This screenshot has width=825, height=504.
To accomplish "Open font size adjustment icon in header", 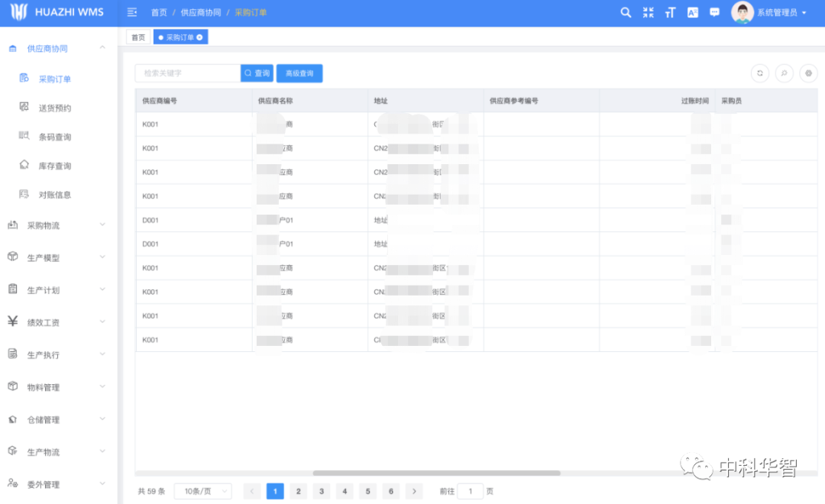I will tap(671, 12).
